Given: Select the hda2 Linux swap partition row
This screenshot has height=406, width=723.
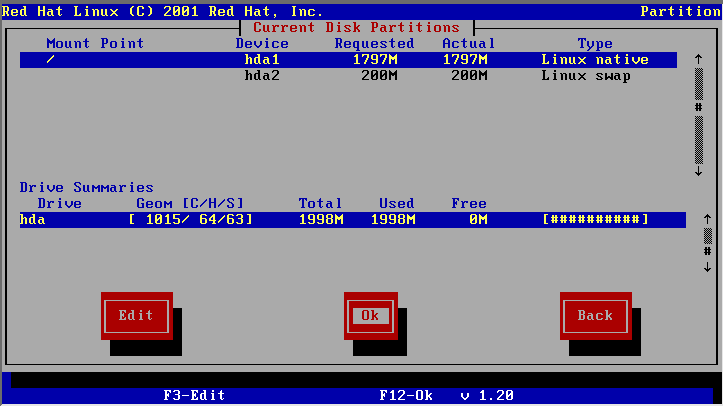Looking at the screenshot, I should pyautogui.click(x=348, y=76).
